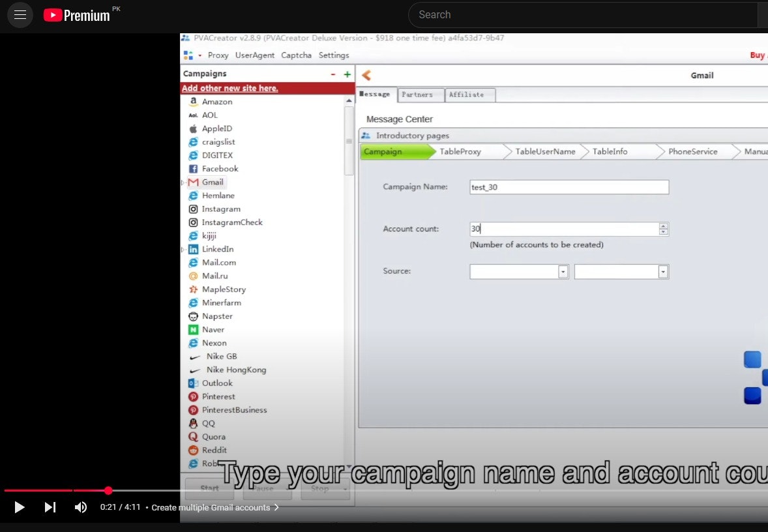This screenshot has width=768, height=532.
Task: Click the orange back arrow icon
Action: coord(366,75)
